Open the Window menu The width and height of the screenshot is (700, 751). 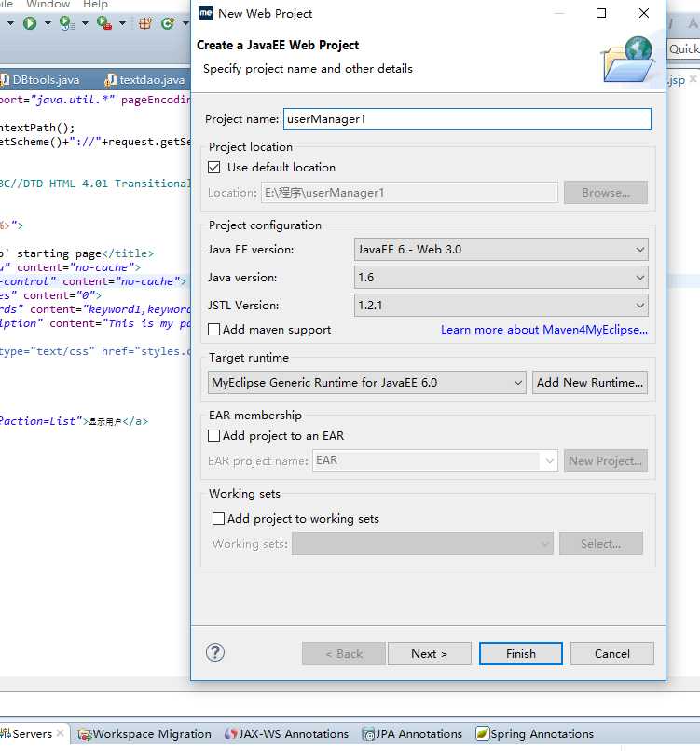coord(48,5)
